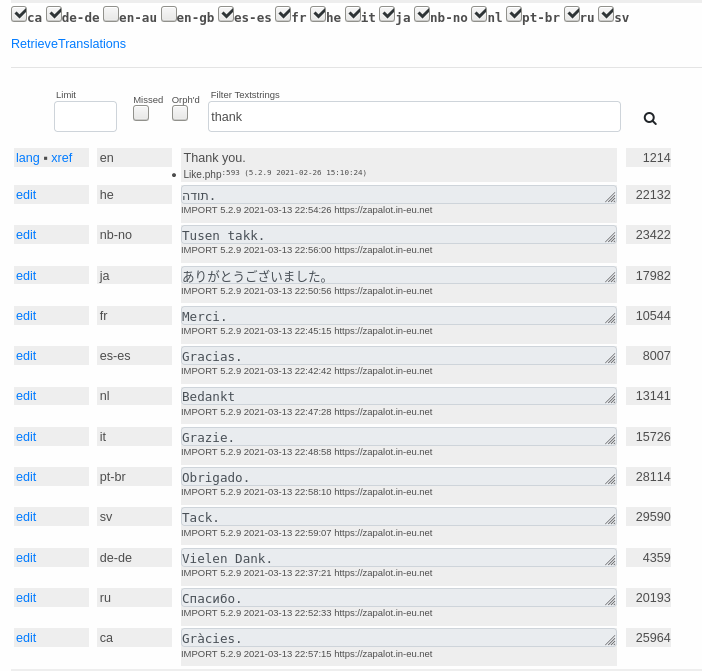Edit the Japanese (ja) translation row
The width and height of the screenshot is (702, 671).
click(x=26, y=276)
